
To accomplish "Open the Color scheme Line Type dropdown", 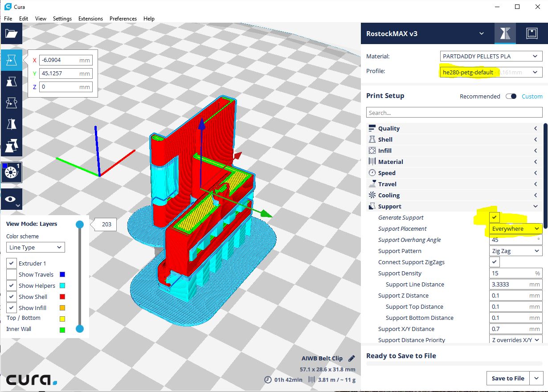I will click(x=35, y=247).
